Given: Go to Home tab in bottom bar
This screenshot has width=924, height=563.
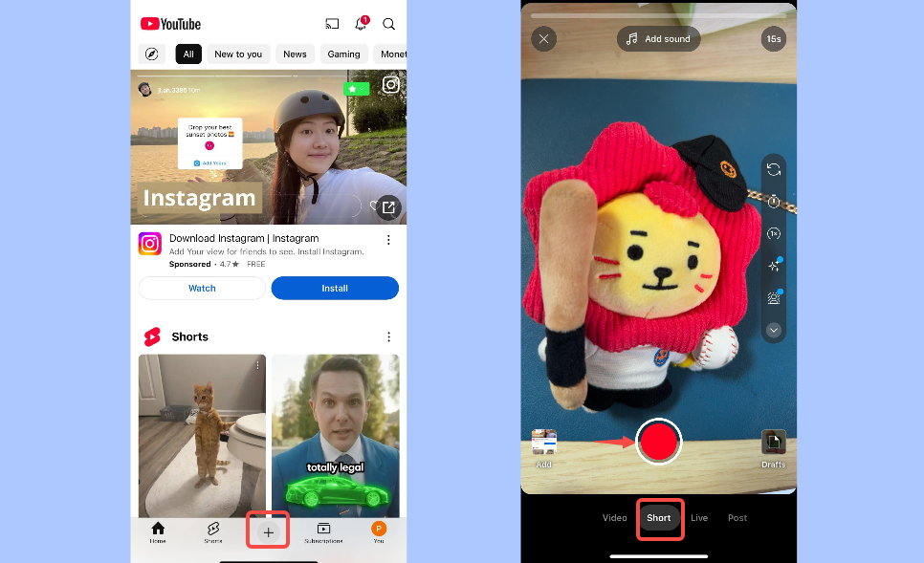Looking at the screenshot, I should tap(158, 531).
